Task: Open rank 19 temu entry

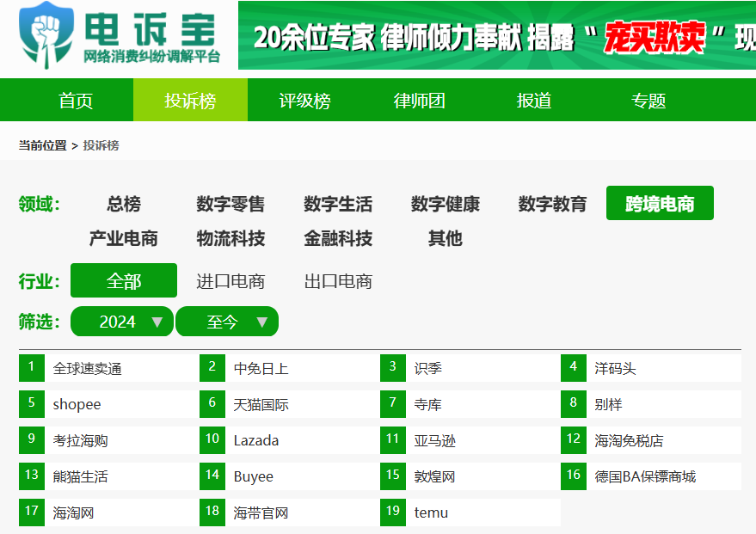Action: [470, 513]
